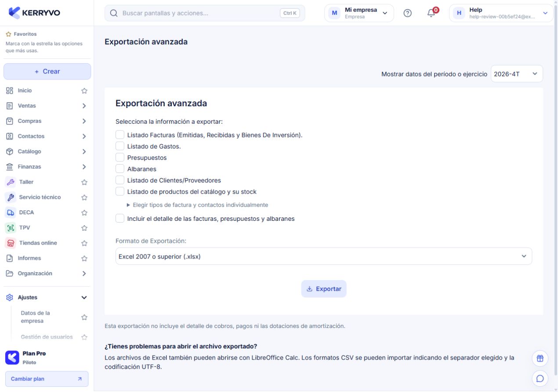The width and height of the screenshot is (558, 392).
Task: Open the notifications bell
Action: pos(431,13)
